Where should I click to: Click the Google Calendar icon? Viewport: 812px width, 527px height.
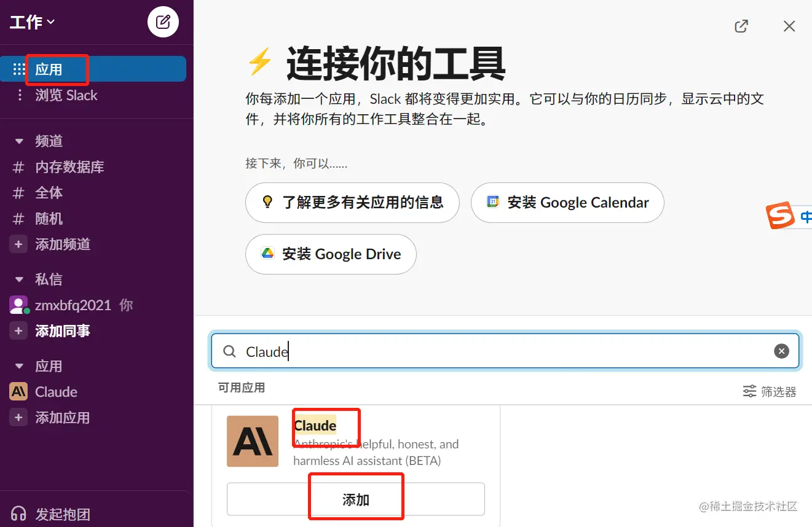point(493,201)
